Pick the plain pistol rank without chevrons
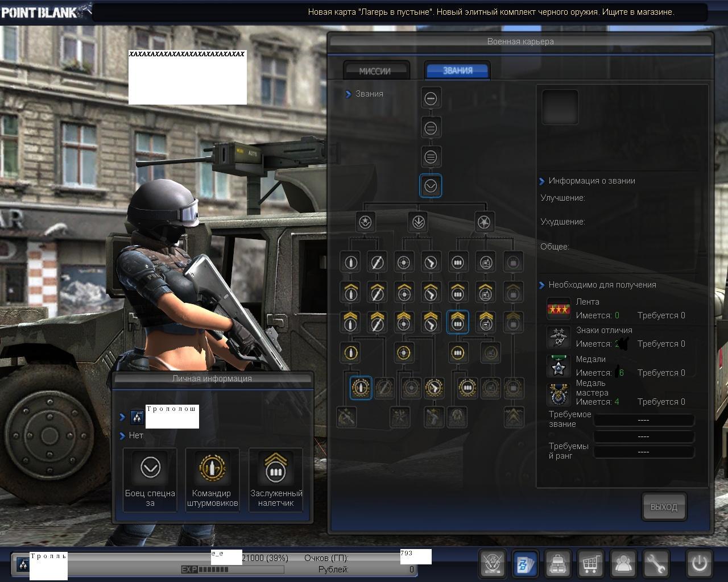 431,263
